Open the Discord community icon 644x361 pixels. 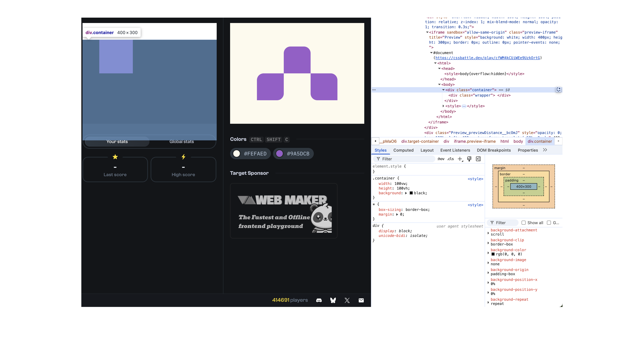(319, 300)
